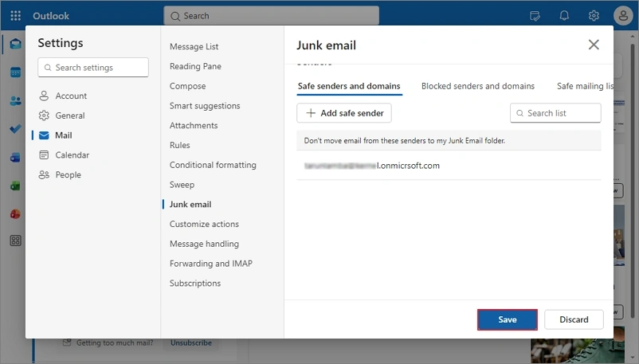Select the onmicrsoft.com safe sender entry
This screenshot has height=364, width=639.
[x=449, y=166]
